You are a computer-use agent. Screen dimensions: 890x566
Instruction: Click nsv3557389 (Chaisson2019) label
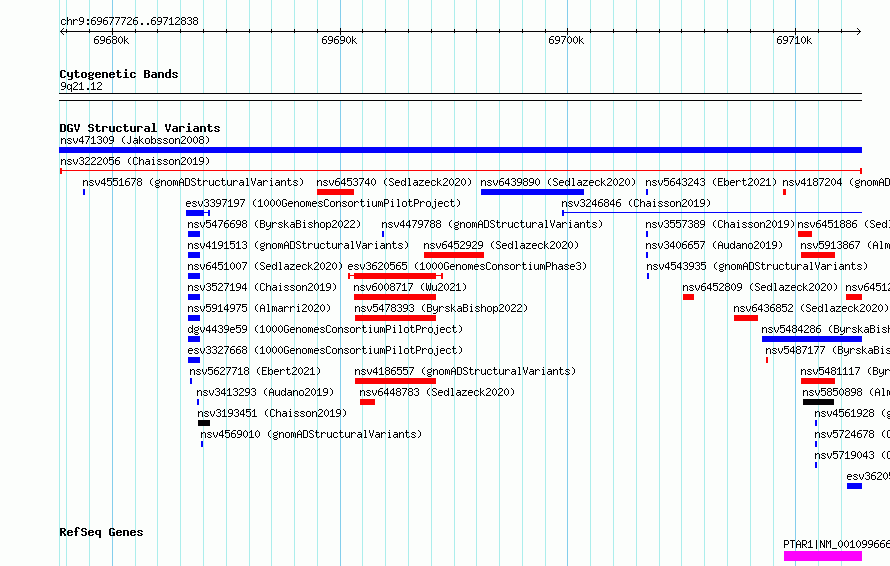pyautogui.click(x=720, y=224)
